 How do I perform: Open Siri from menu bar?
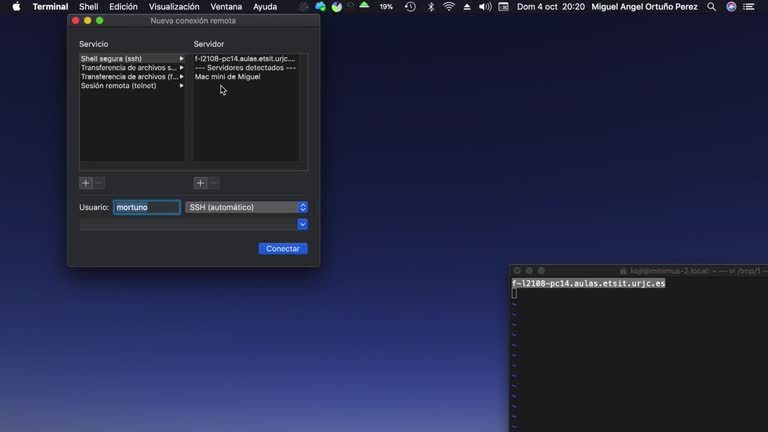coord(731,7)
